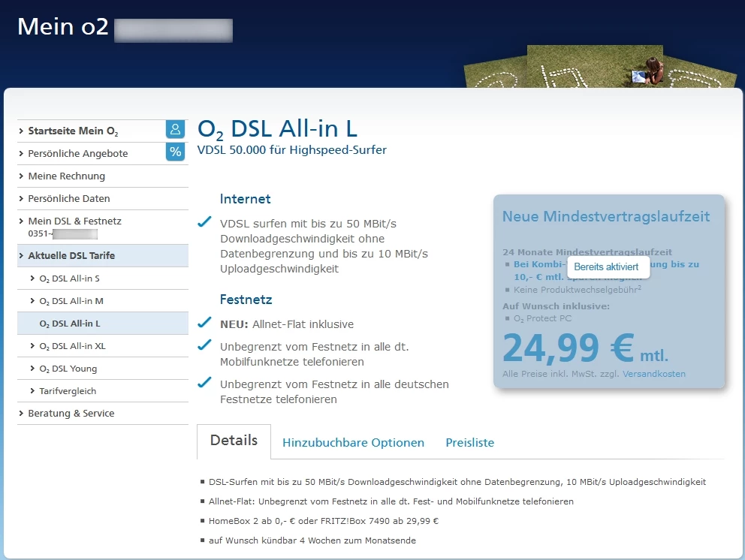
Task: Expand Beratung & Service section
Action: [x=71, y=413]
